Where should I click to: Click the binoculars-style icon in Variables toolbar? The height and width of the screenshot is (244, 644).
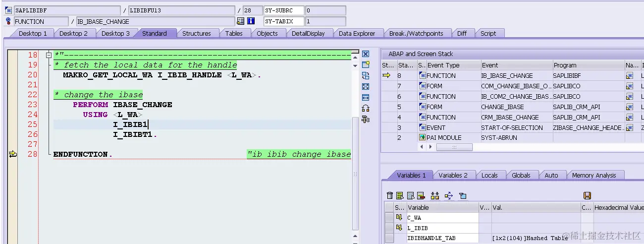(435, 195)
